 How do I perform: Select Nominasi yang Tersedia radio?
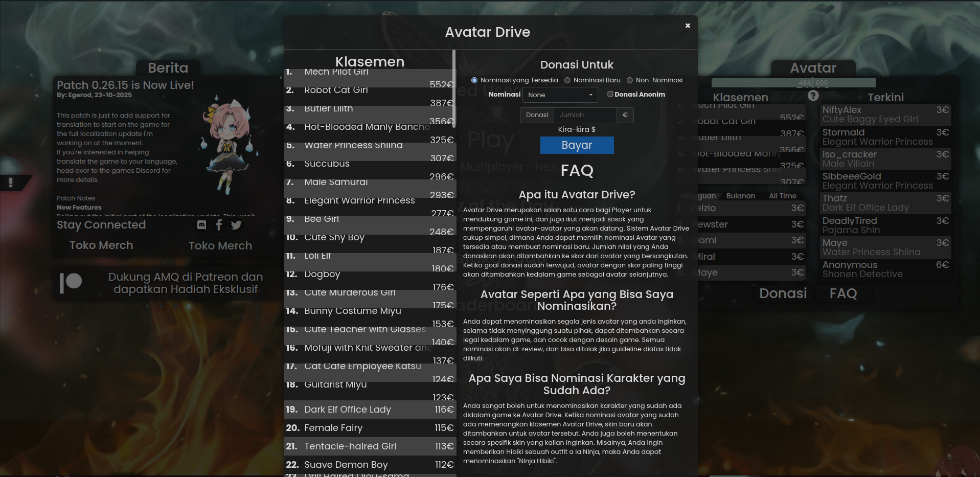[474, 80]
